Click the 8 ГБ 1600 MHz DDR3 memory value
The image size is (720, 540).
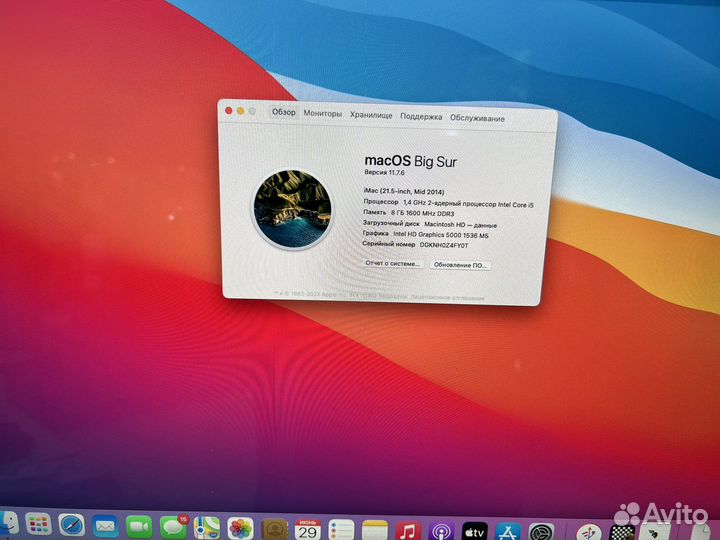coord(422,213)
